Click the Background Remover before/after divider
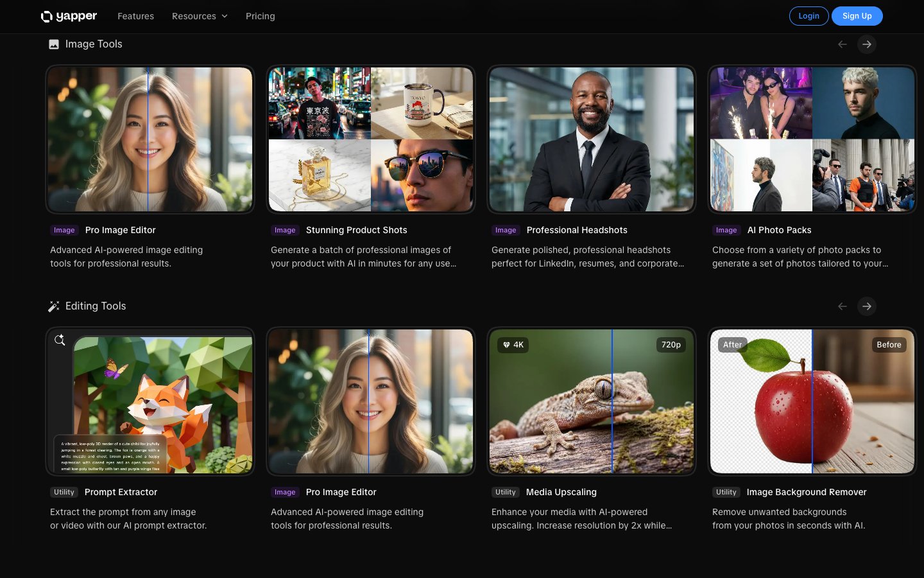This screenshot has height=578, width=924. [x=812, y=401]
